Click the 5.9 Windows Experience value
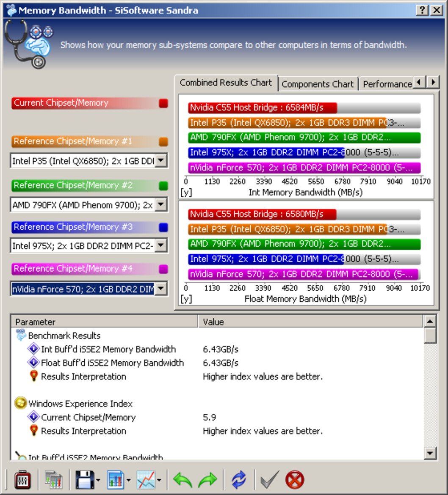Screen dimensions: 448x495 [210, 417]
